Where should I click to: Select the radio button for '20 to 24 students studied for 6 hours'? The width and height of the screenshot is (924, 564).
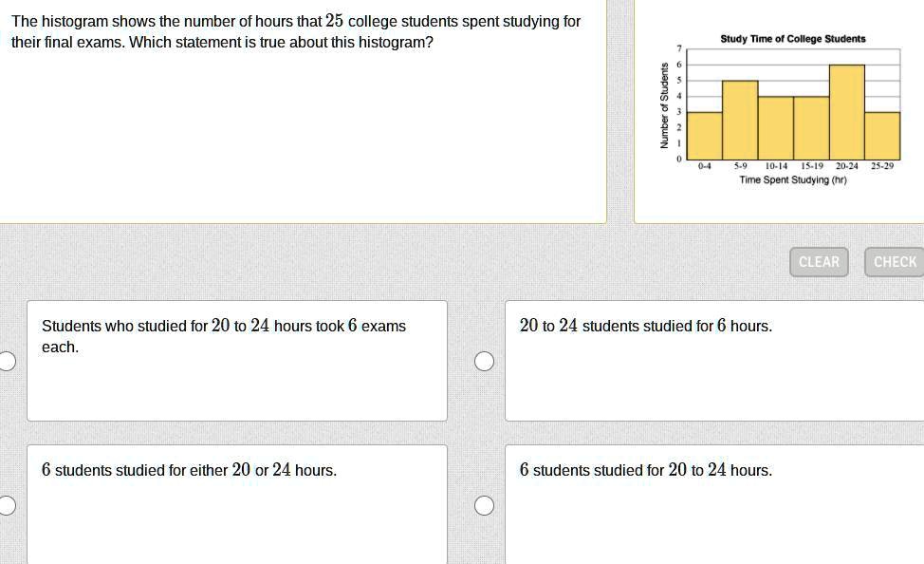[484, 361]
